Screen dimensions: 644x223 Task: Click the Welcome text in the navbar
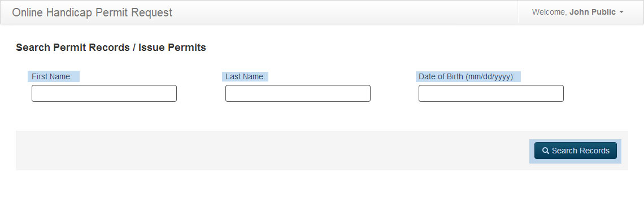click(x=550, y=12)
